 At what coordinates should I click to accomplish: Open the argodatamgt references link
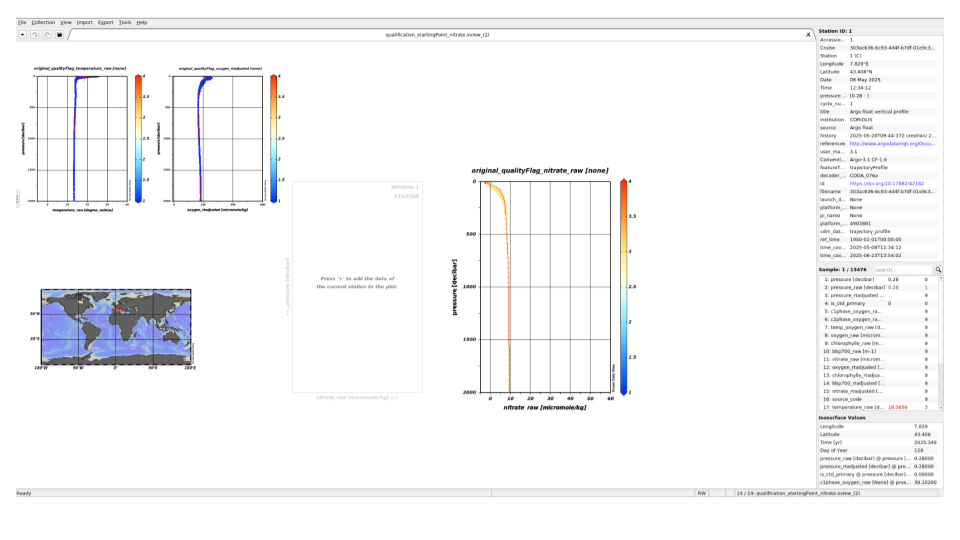click(892, 144)
